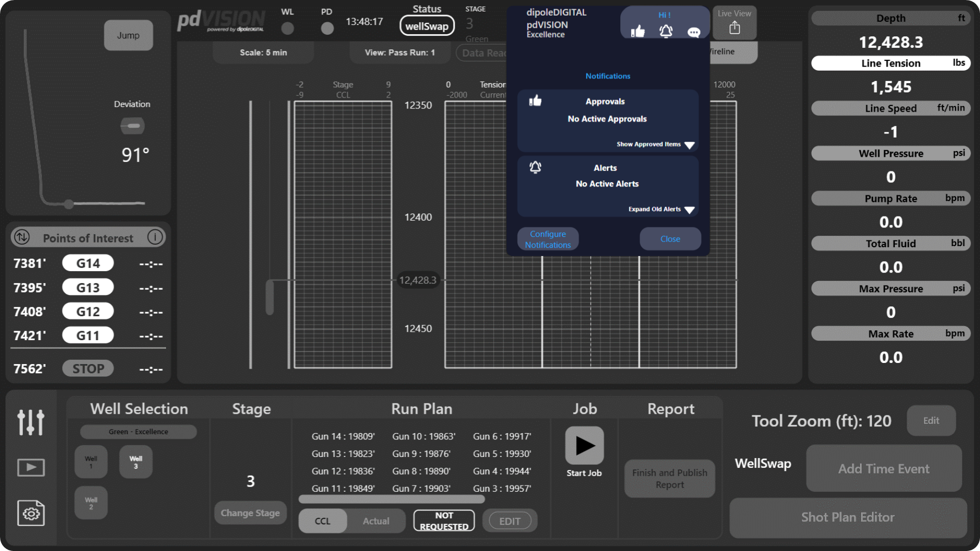Open the Green - Excellence pad selector
Viewport: 980px width, 551px height.
(138, 432)
